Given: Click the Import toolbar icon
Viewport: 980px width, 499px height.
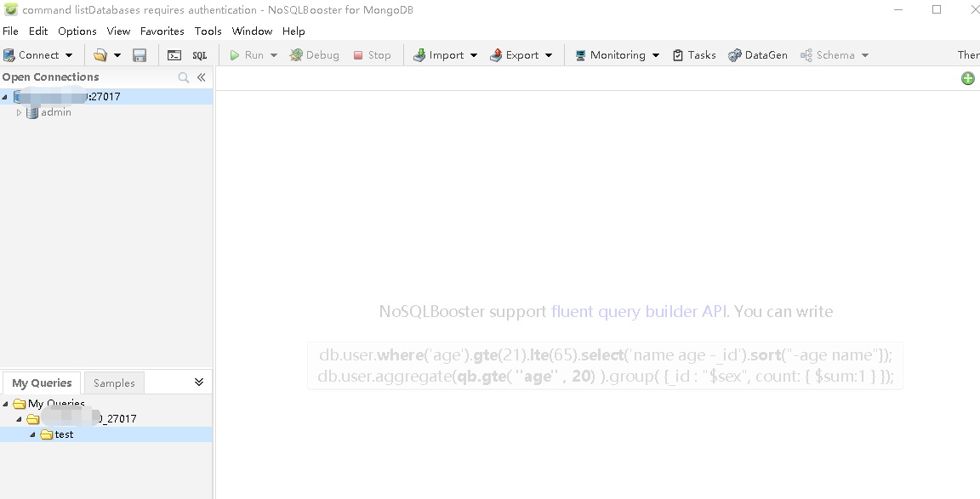Looking at the screenshot, I should (x=419, y=55).
